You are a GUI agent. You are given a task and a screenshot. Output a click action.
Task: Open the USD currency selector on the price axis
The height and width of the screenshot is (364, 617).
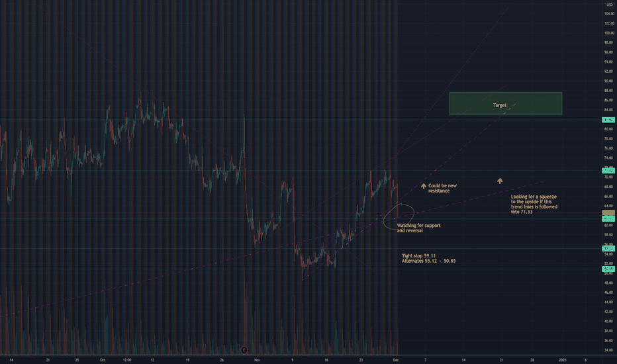(610, 5)
